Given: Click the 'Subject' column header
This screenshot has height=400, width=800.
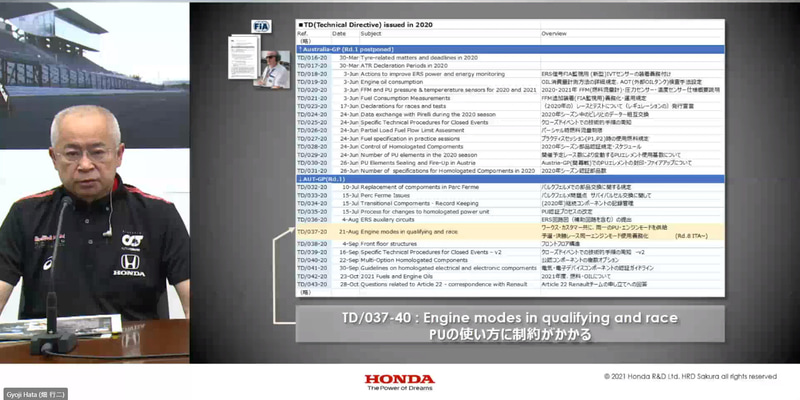Looking at the screenshot, I should coord(371,33).
